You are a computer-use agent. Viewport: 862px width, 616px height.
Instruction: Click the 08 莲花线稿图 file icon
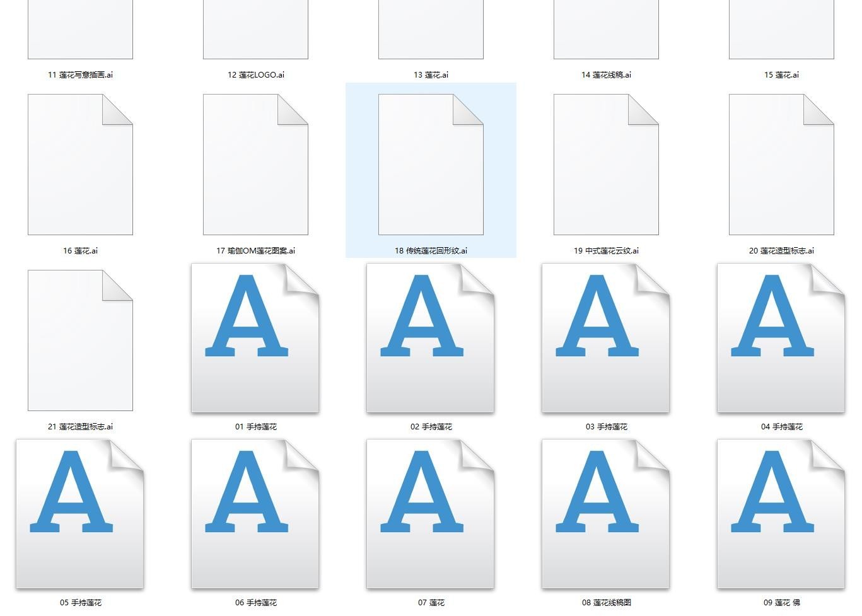click(x=606, y=514)
